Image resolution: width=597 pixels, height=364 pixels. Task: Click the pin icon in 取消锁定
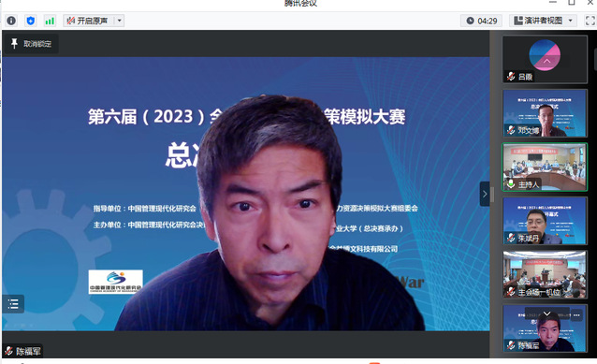tap(14, 44)
